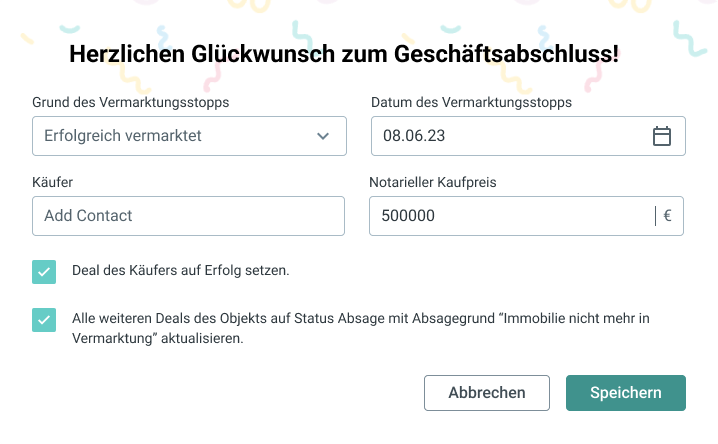Click the Add Contact buyer field

click(188, 216)
